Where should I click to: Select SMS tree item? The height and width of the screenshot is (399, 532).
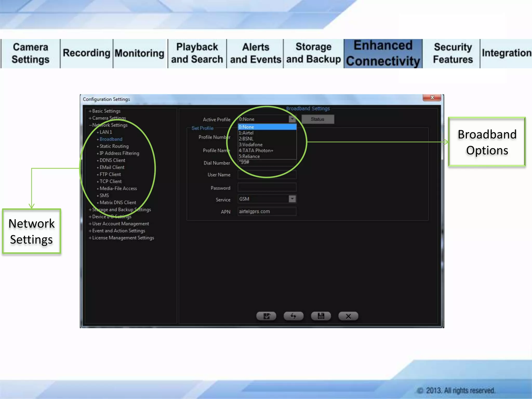[104, 195]
